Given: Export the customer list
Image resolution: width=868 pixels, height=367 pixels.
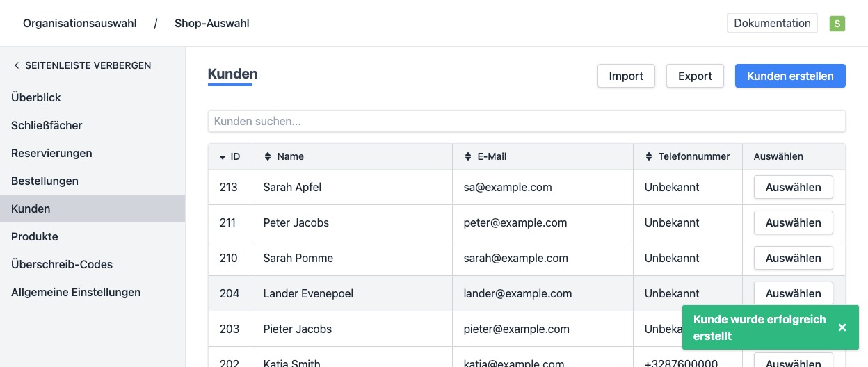Looking at the screenshot, I should coord(695,76).
